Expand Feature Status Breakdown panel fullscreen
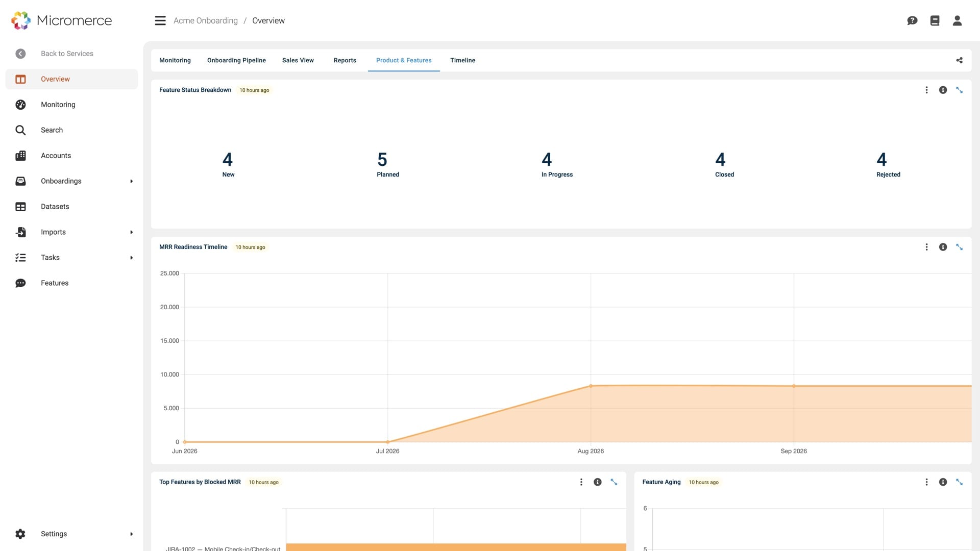The height and width of the screenshot is (551, 980). (x=959, y=90)
